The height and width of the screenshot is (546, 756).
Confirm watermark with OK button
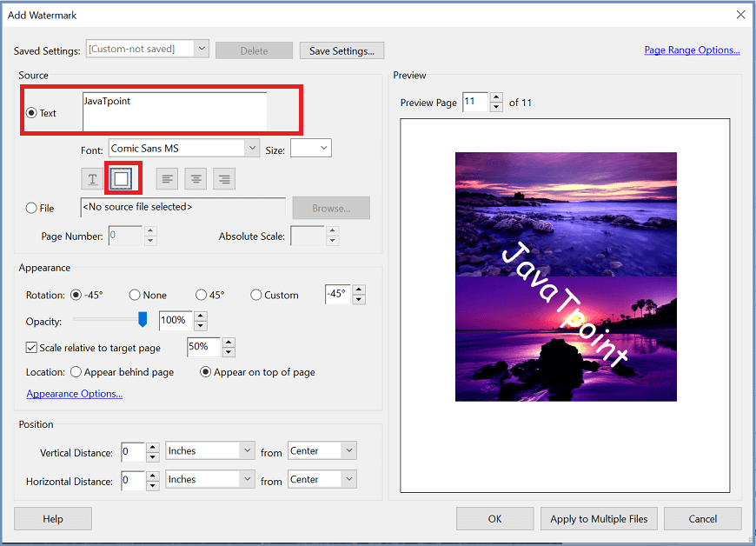point(494,519)
